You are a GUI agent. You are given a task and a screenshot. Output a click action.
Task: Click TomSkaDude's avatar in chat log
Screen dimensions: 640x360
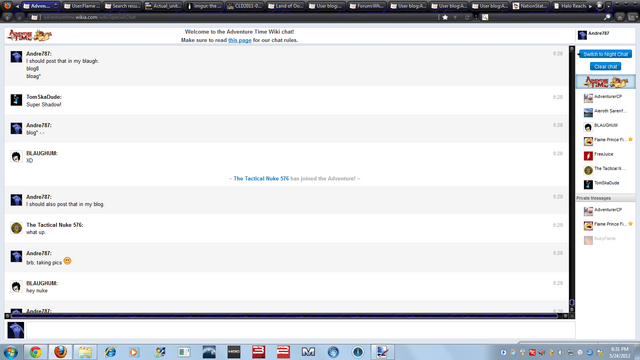tap(16, 100)
